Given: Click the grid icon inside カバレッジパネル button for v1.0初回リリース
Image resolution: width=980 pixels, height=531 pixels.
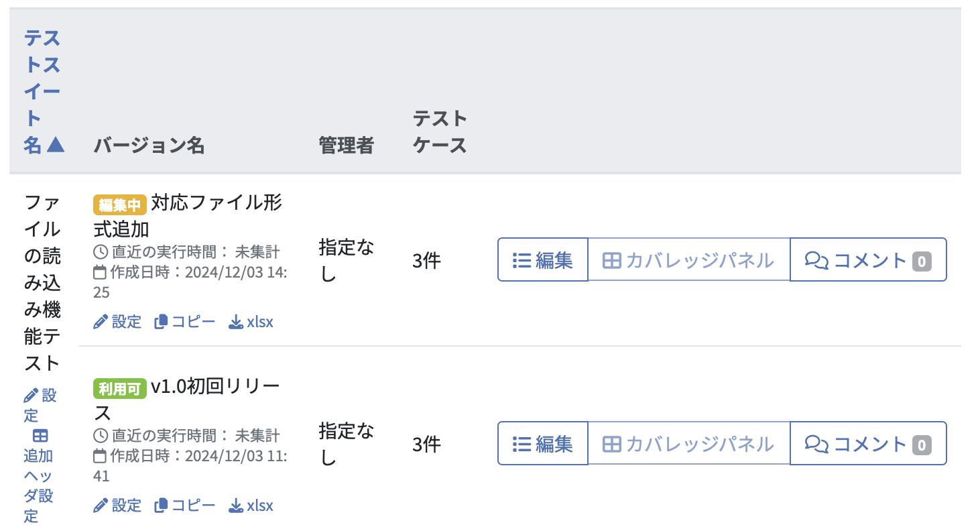Looking at the screenshot, I should point(612,443).
